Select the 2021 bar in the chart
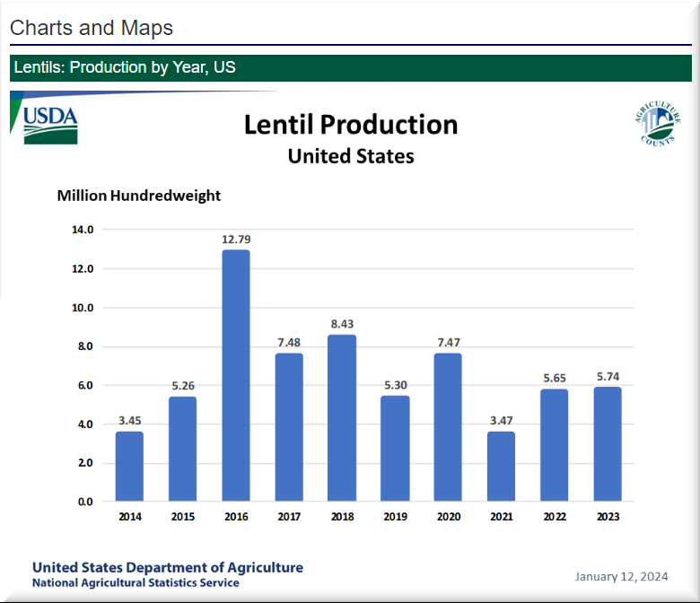The image size is (700, 603). [x=501, y=467]
